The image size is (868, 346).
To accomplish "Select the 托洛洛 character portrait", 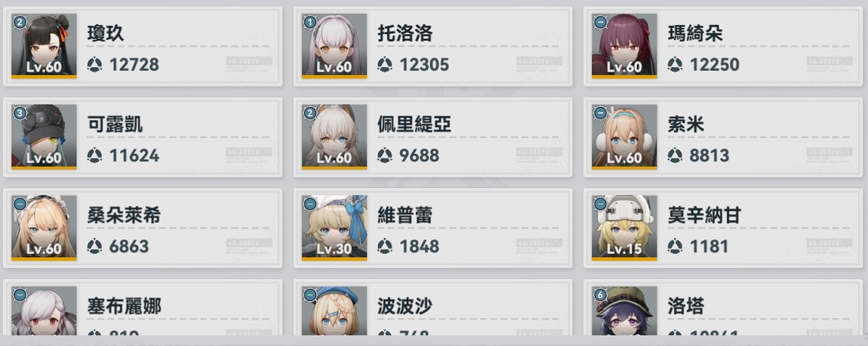I will (334, 46).
